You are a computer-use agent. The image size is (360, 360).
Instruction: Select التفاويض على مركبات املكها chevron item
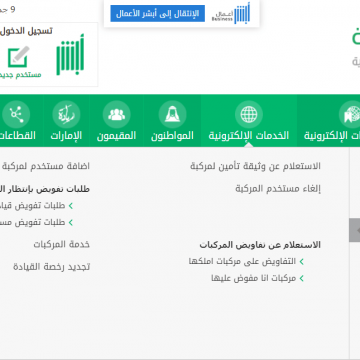click(246, 262)
